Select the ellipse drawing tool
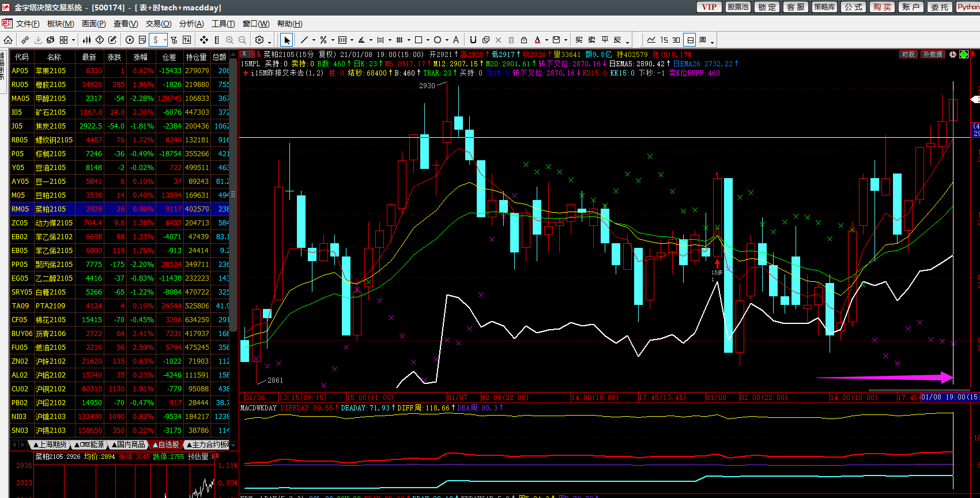 coord(438,40)
